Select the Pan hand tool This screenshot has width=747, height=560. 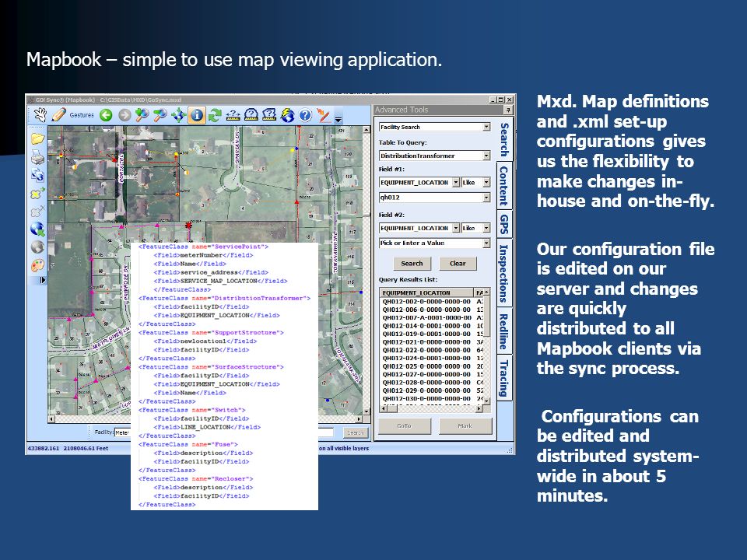pos(40,115)
